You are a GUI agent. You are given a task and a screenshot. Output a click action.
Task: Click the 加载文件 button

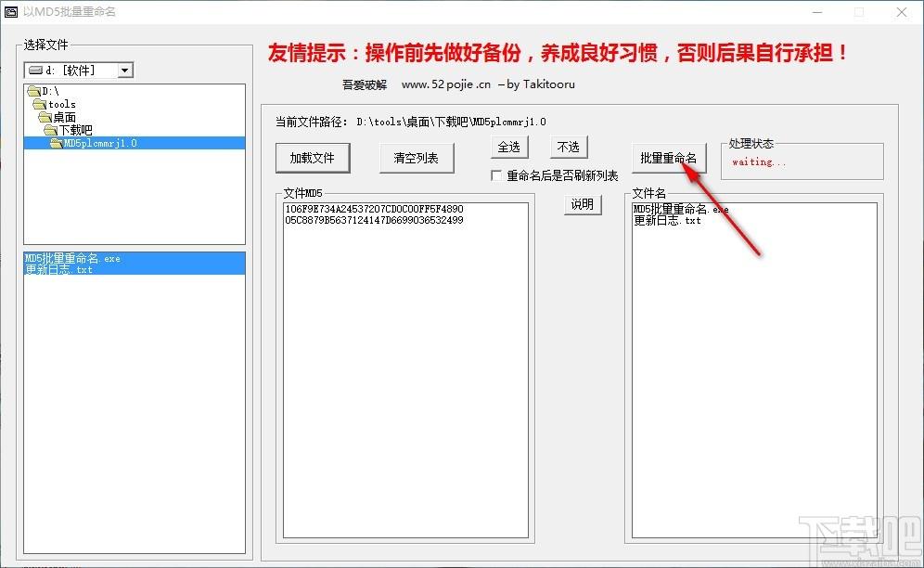(312, 158)
